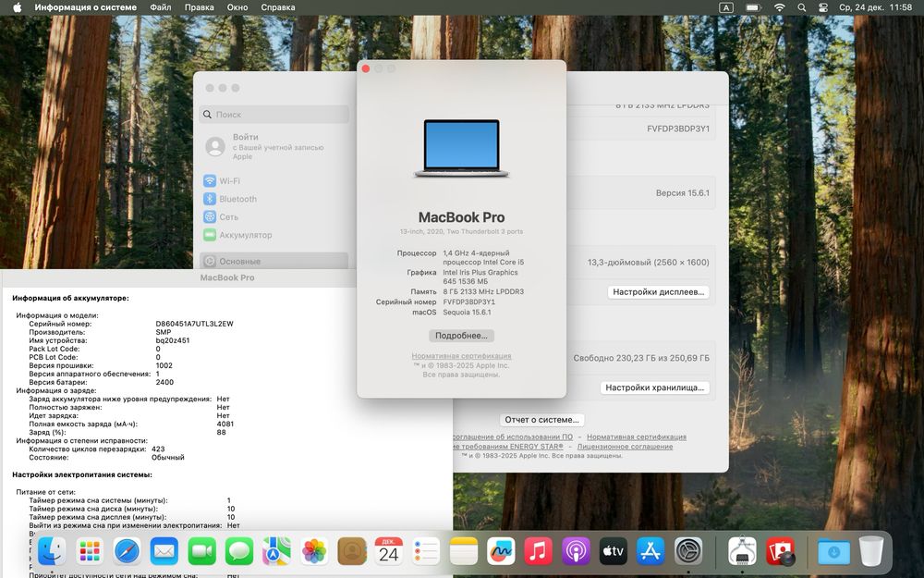Click Отчет о системе... button
Image resolution: width=924 pixels, height=578 pixels.
541,419
